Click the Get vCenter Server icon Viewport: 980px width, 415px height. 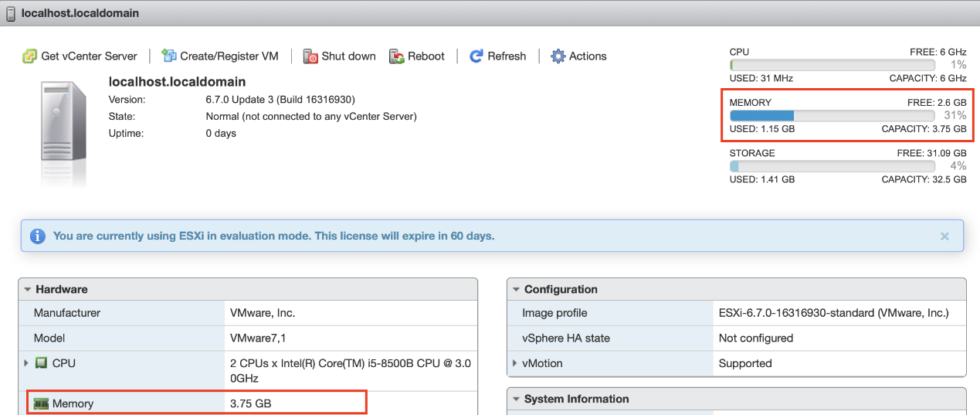click(x=30, y=56)
